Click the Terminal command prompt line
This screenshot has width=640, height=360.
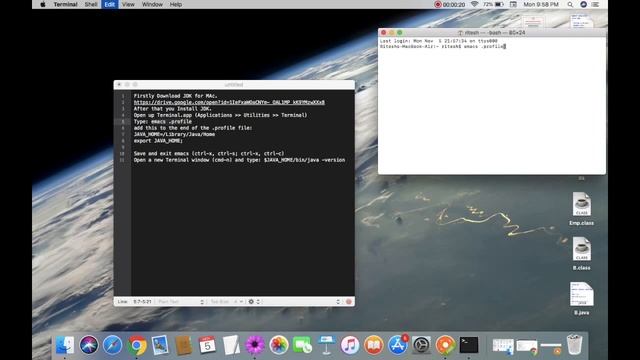pyautogui.click(x=442, y=47)
